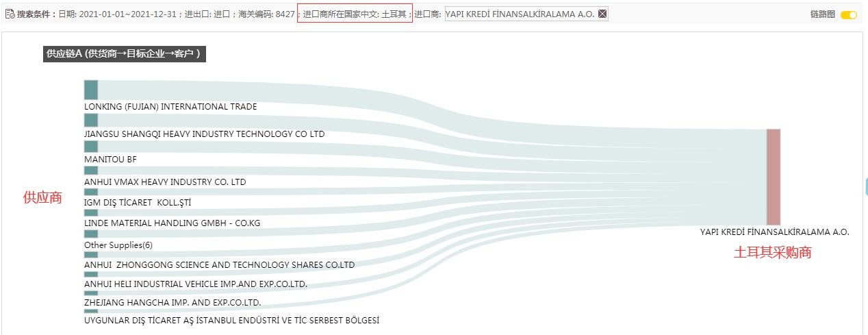Click the 进口商所在国家中文: 土耳其 filter
Image resolution: width=868 pixels, height=335 pixels.
355,14
